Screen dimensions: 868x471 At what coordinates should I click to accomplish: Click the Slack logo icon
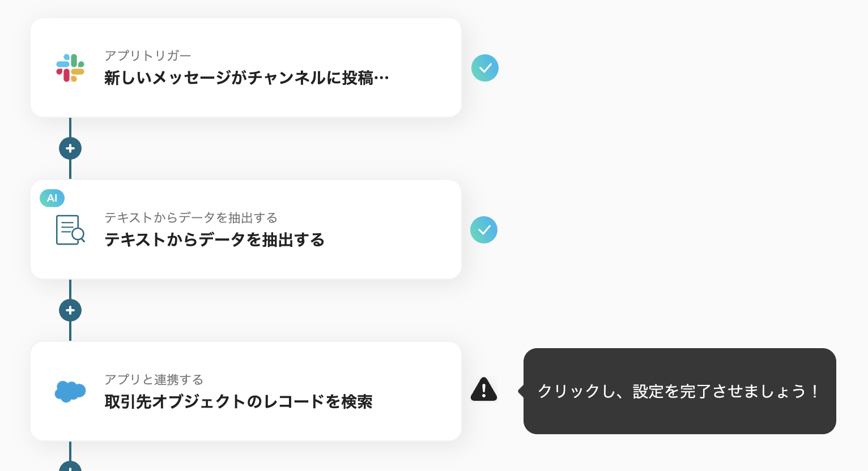click(x=70, y=68)
